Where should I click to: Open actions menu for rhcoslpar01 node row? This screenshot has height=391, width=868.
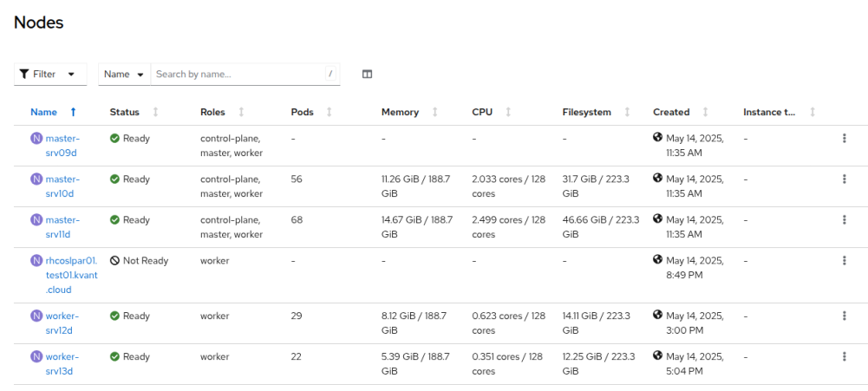[x=844, y=260]
